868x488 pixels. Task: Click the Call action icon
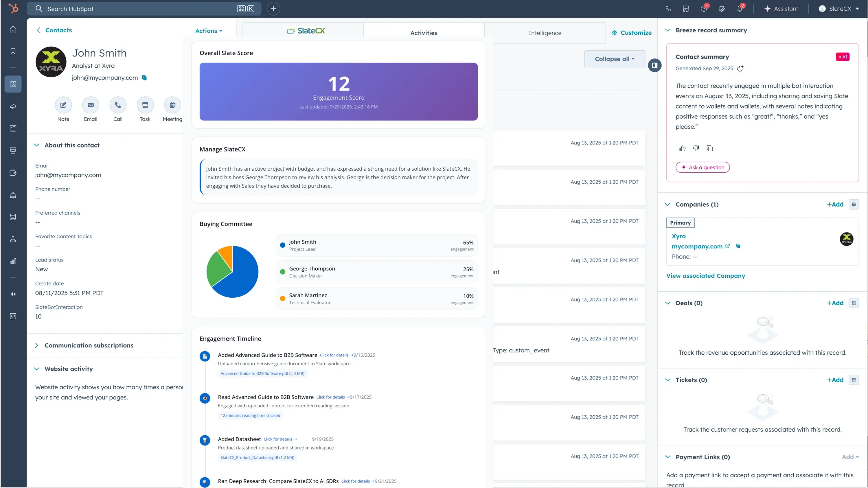(x=118, y=105)
